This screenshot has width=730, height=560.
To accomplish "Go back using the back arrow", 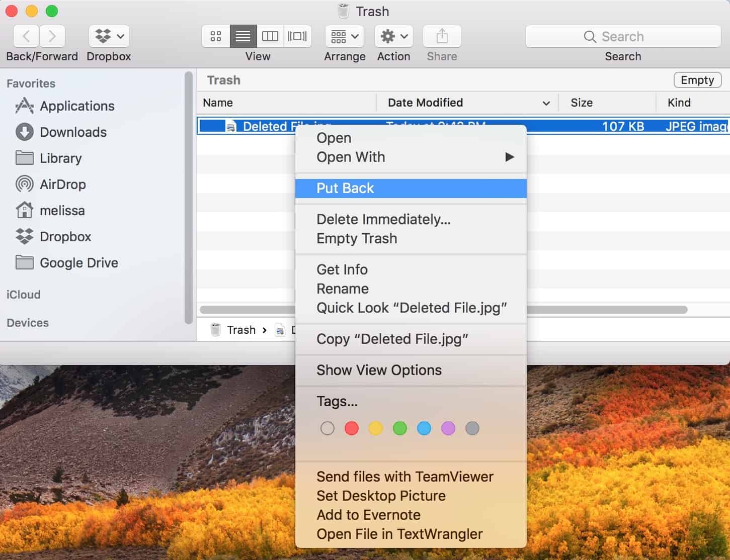I will pyautogui.click(x=26, y=36).
